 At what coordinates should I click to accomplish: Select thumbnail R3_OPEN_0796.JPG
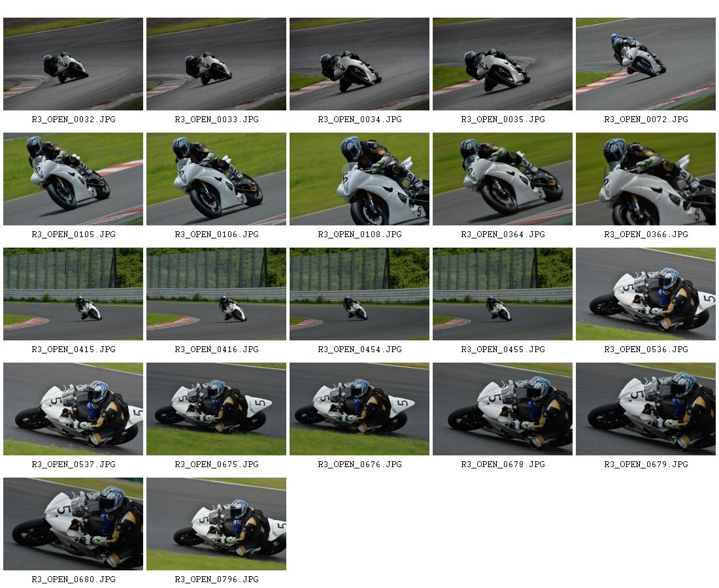coord(216,524)
